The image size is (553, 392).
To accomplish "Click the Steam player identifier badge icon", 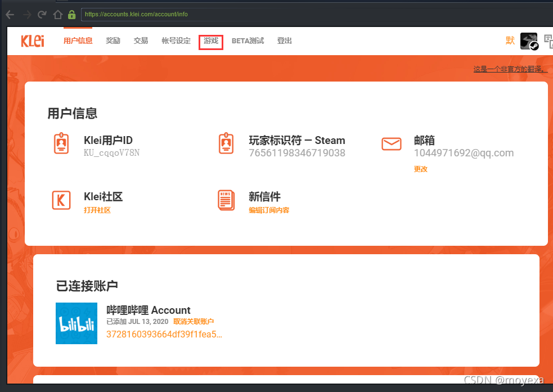I will point(226,143).
